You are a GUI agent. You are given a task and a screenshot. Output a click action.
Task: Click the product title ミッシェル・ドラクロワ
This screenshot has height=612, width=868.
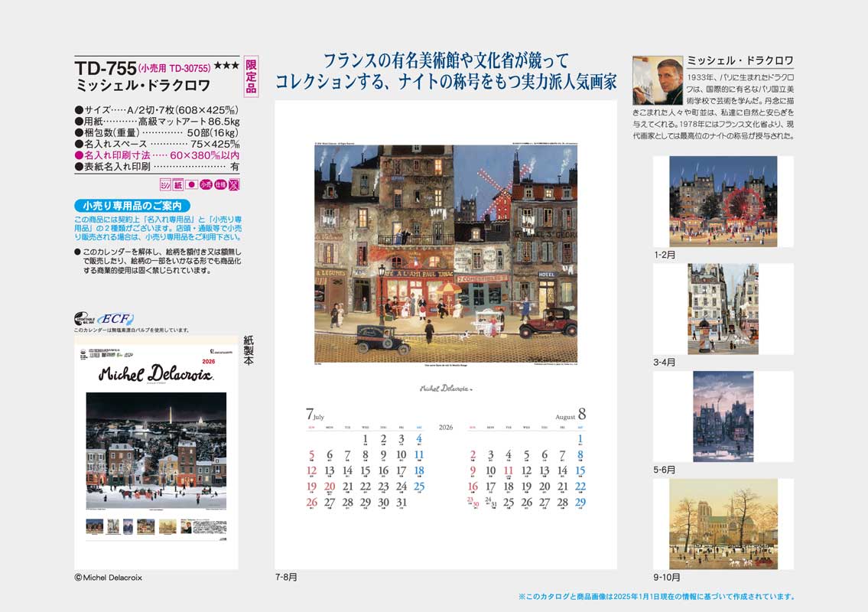[143, 85]
